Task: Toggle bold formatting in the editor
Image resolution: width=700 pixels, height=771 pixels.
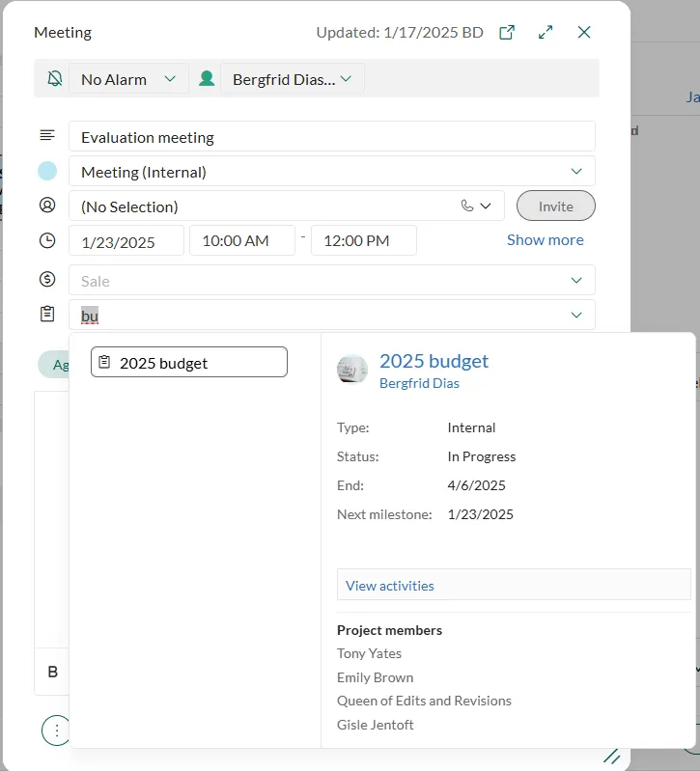Action: coord(53,672)
